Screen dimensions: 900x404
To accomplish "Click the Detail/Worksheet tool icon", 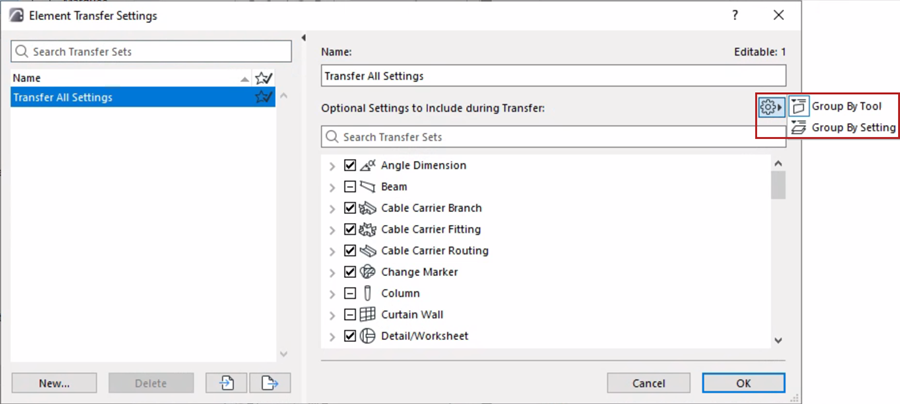I will point(367,336).
